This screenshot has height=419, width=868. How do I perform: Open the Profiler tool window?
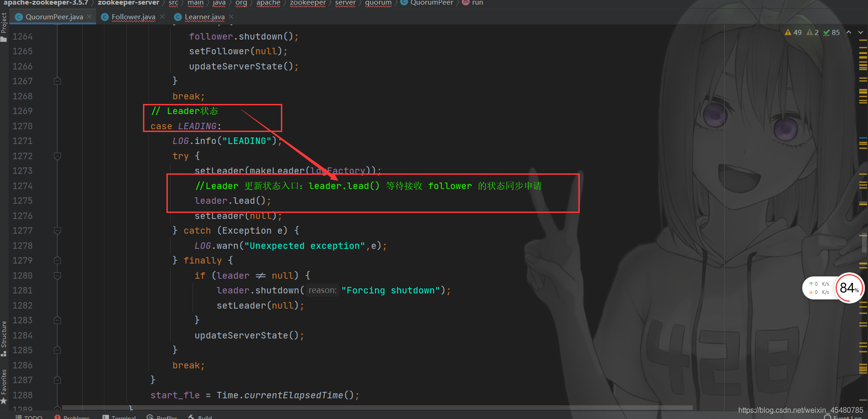coord(162,417)
